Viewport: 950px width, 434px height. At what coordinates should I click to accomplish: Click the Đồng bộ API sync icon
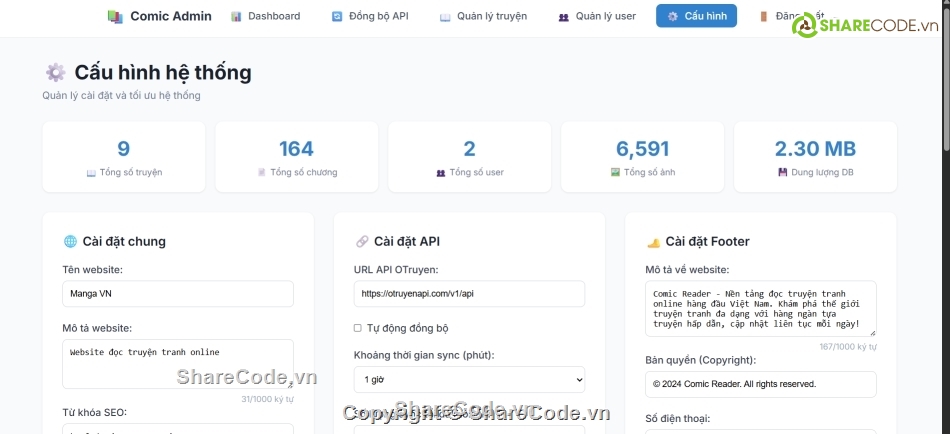(x=337, y=16)
